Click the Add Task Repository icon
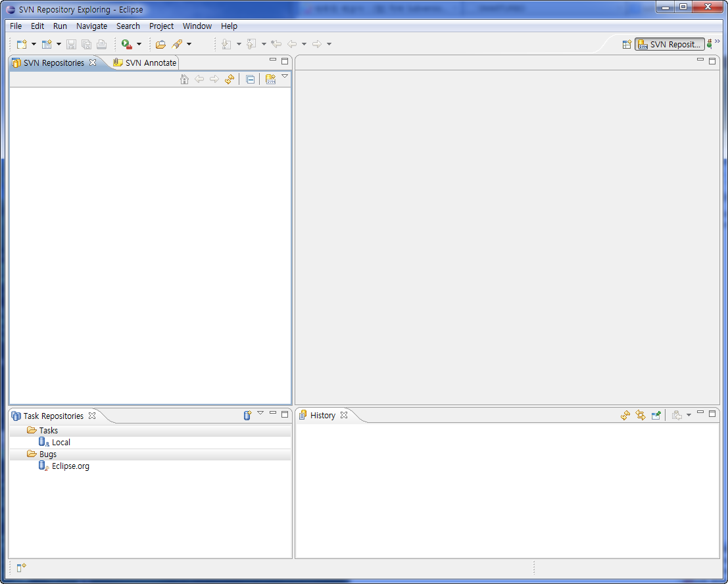 [x=248, y=416]
